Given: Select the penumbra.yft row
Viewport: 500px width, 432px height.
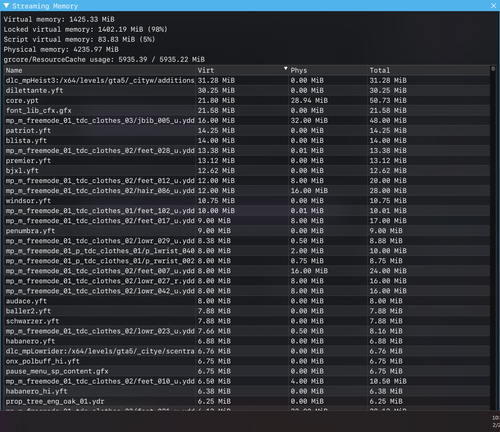Looking at the screenshot, I should coord(247,231).
